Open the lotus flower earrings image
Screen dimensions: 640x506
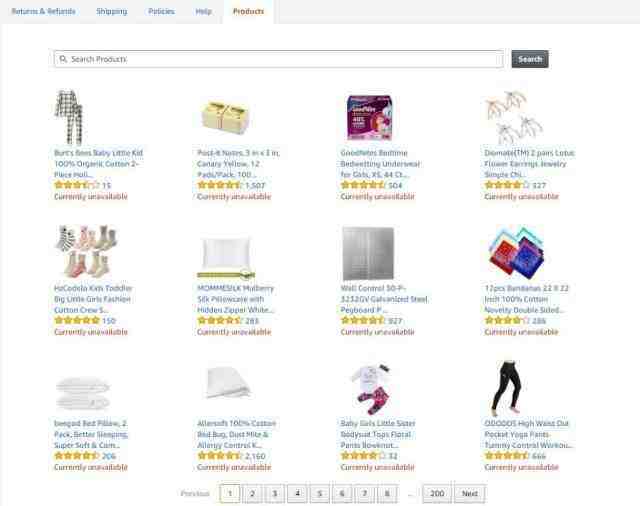click(x=514, y=118)
